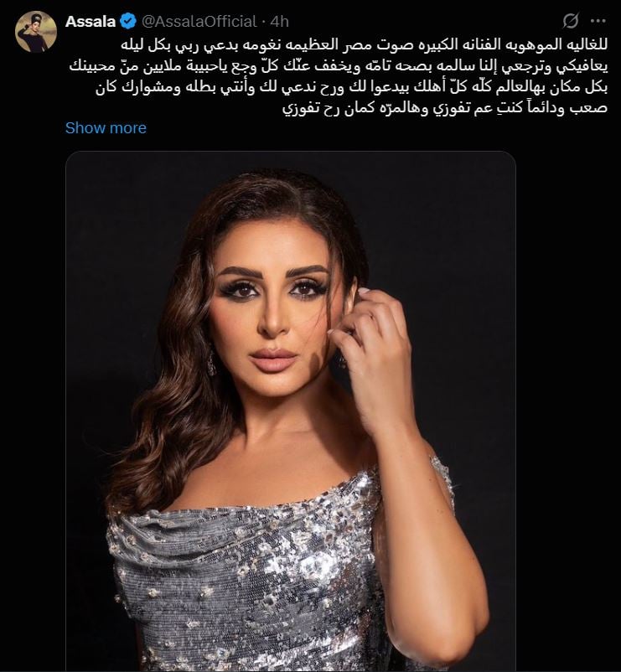621x672 pixels.
Task: Click the last line of Arabic text above Show more
Action: [445, 108]
